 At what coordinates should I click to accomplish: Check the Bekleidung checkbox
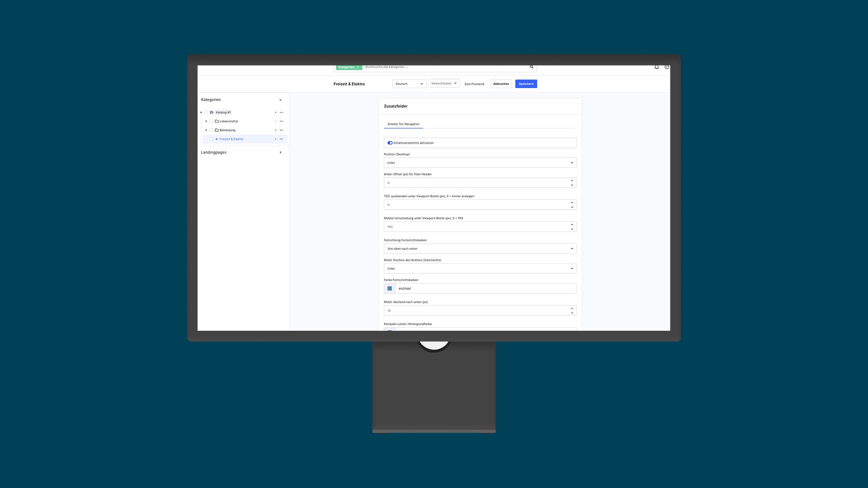(x=211, y=130)
